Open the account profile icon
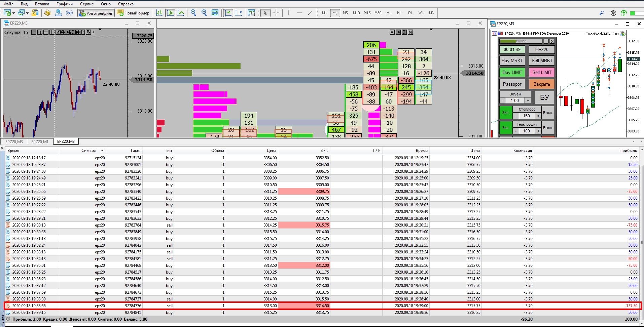 pyautogui.click(x=613, y=13)
